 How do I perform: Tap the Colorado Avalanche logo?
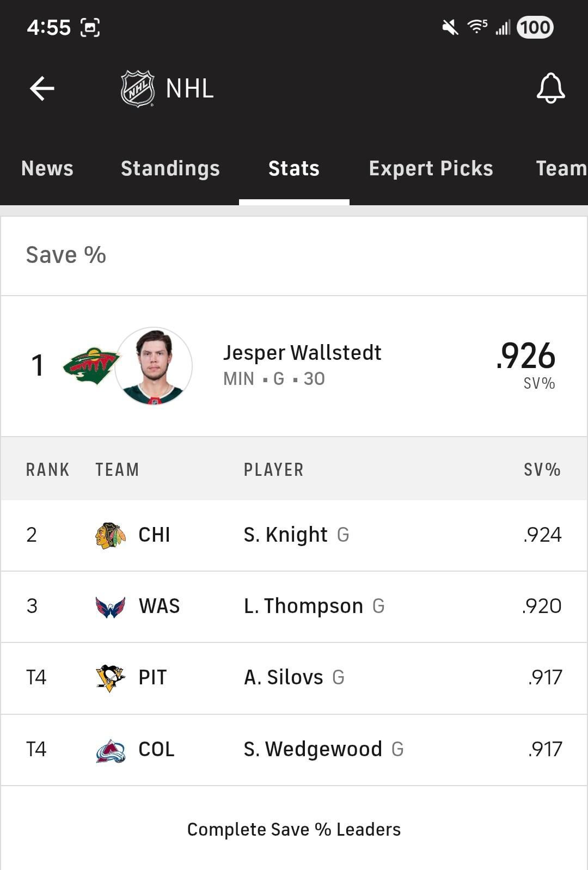[x=111, y=750]
